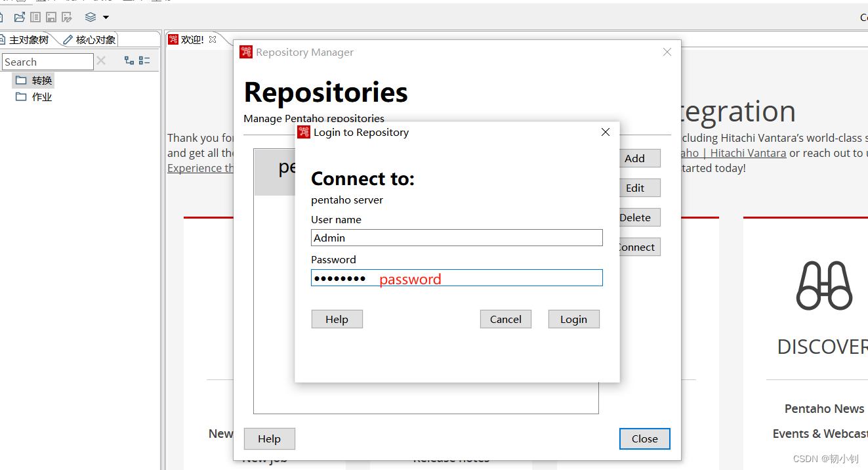Click Add in Repository Manager
Image resolution: width=868 pixels, height=470 pixels.
pyautogui.click(x=640, y=158)
